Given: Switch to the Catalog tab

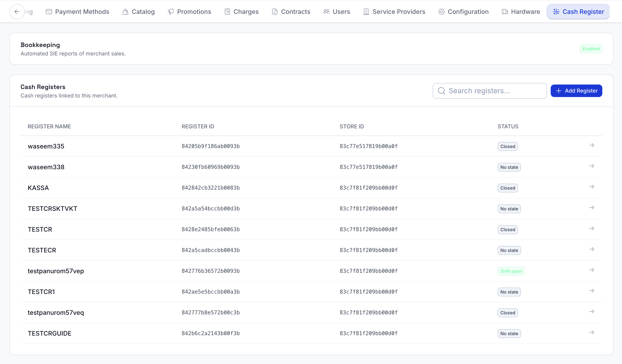Looking at the screenshot, I should coord(138,12).
